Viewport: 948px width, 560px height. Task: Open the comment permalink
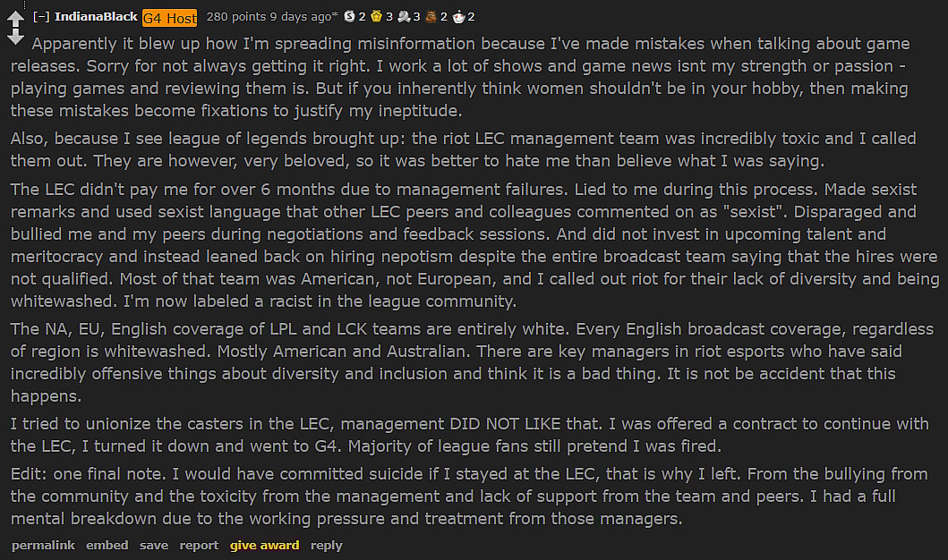point(43,545)
